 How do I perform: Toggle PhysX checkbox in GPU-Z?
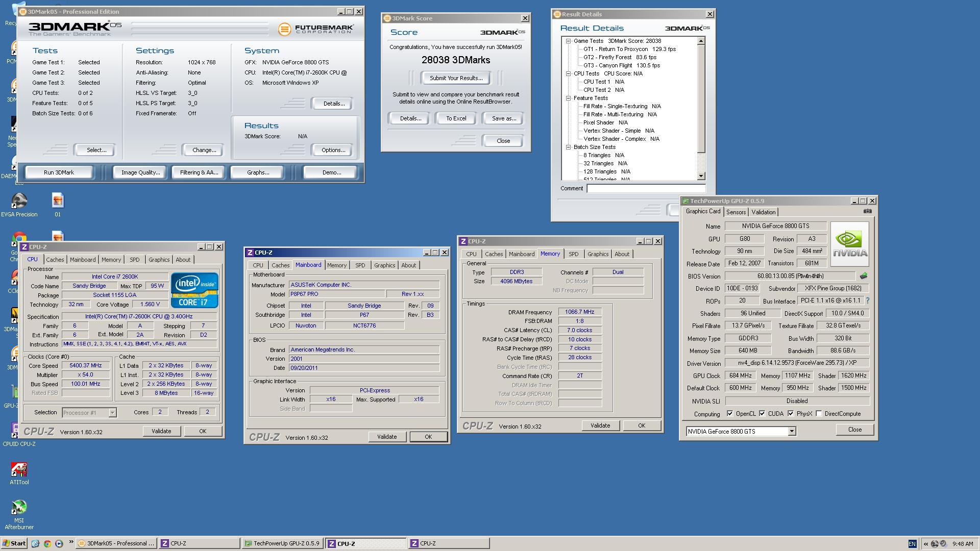[791, 414]
